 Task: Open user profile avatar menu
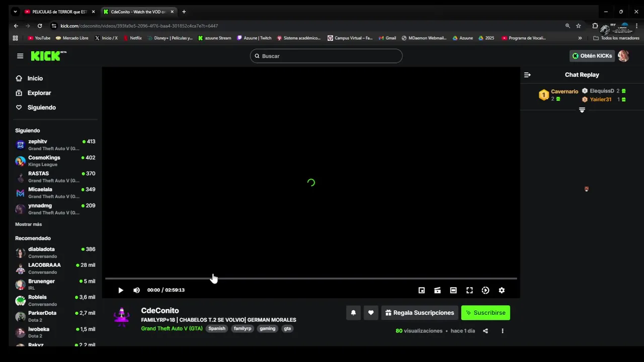click(x=623, y=56)
